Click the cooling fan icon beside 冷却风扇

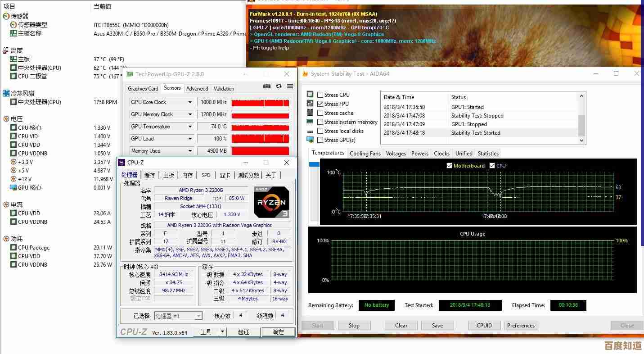coord(6,93)
